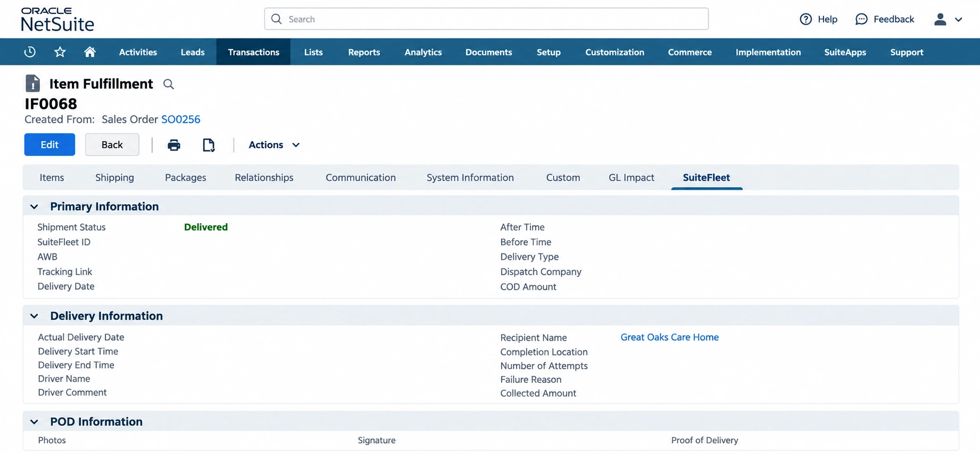Print the record with printer icon
The height and width of the screenshot is (454, 980).
174,145
